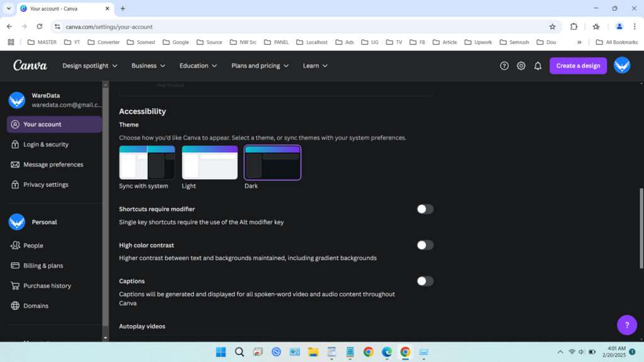Open the settings gear icon in header
Screen dimensions: 644x362
[521, 65]
